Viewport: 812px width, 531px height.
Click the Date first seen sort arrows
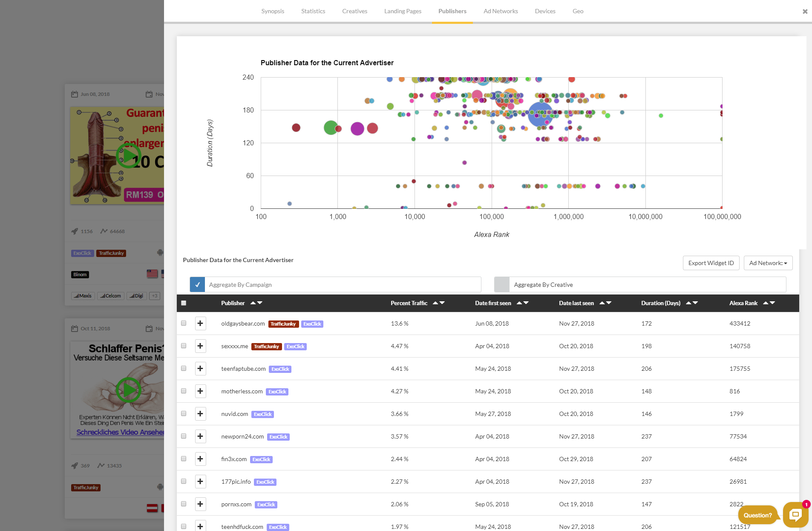tap(522, 303)
